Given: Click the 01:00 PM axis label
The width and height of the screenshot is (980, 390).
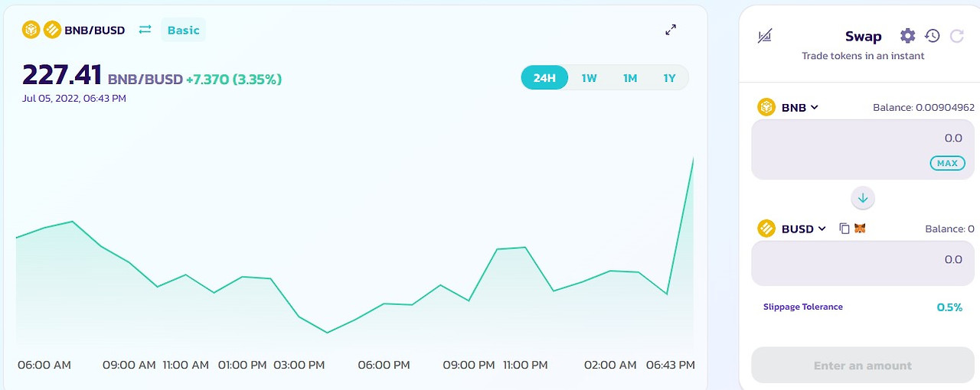Looking at the screenshot, I should pos(243,365).
